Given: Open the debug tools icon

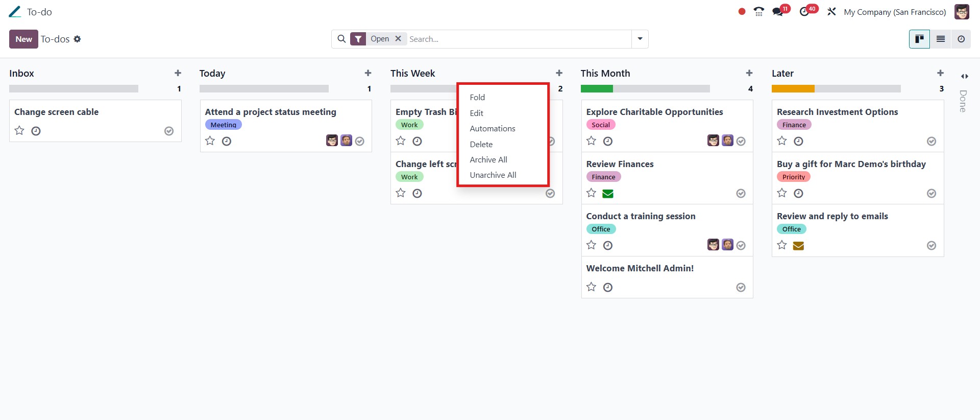Looking at the screenshot, I should (831, 12).
